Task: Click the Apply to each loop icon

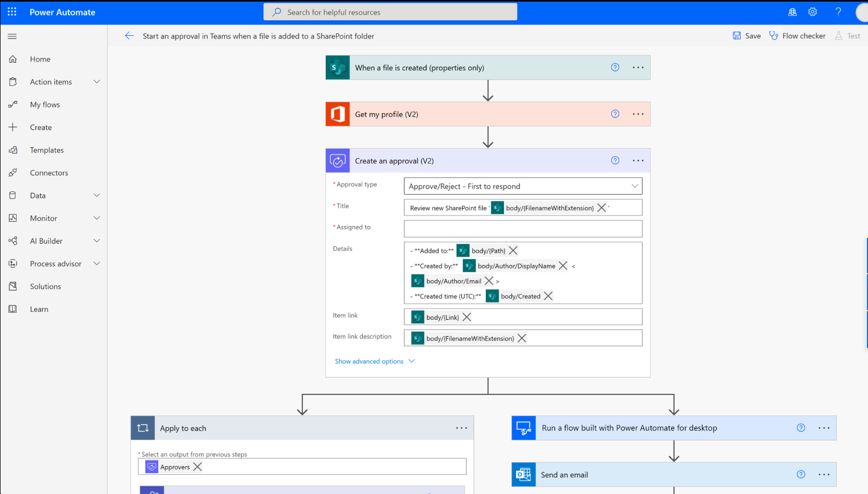Action: click(x=143, y=428)
